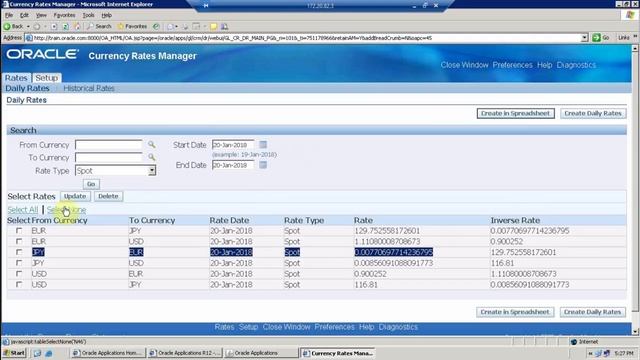The image size is (640, 360).
Task: Click the Windows Start button
Action: tap(14, 353)
